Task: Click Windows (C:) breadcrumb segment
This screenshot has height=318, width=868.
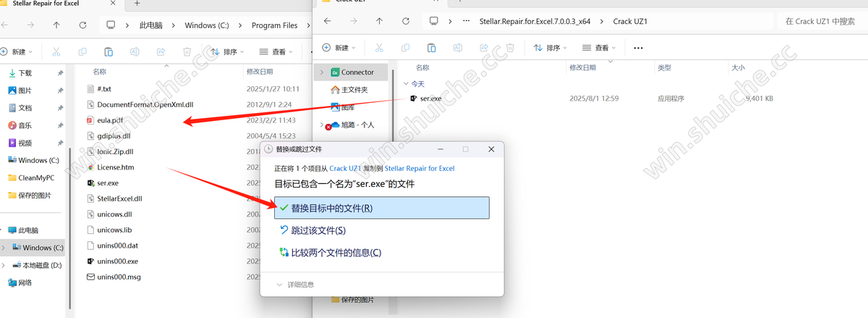Action: [x=208, y=25]
